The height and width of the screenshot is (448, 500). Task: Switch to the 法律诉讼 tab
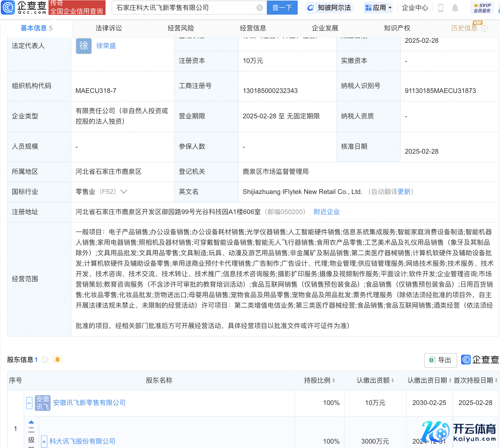click(109, 28)
